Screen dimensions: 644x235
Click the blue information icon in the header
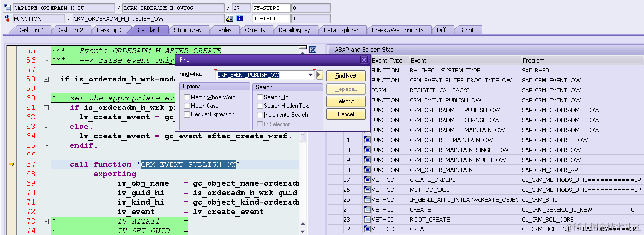pos(239,18)
